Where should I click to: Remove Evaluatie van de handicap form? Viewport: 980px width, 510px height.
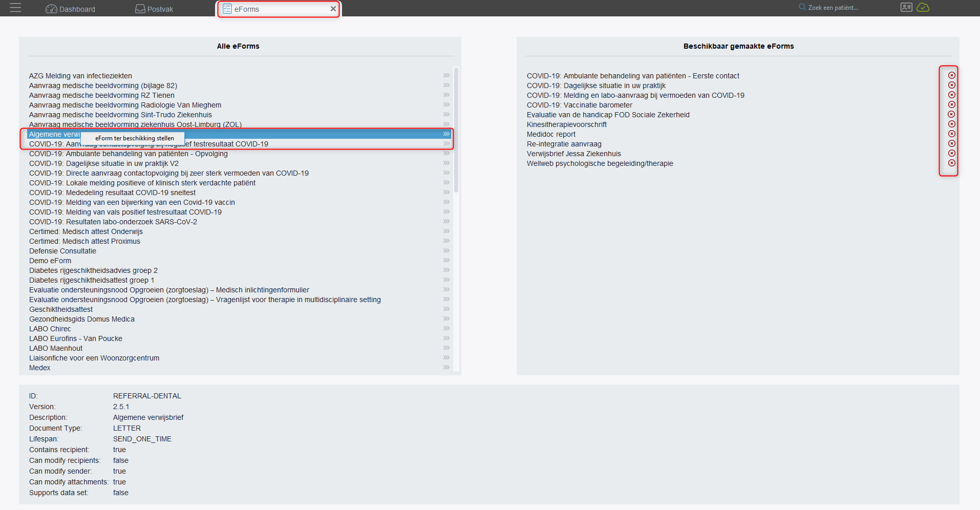952,114
